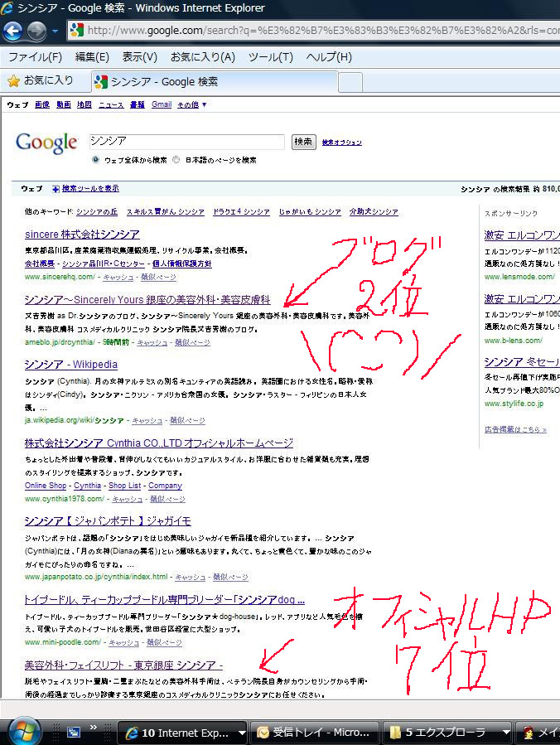Click the show desktop quick launch icon
The height and width of the screenshot is (745, 560).
coord(73,733)
